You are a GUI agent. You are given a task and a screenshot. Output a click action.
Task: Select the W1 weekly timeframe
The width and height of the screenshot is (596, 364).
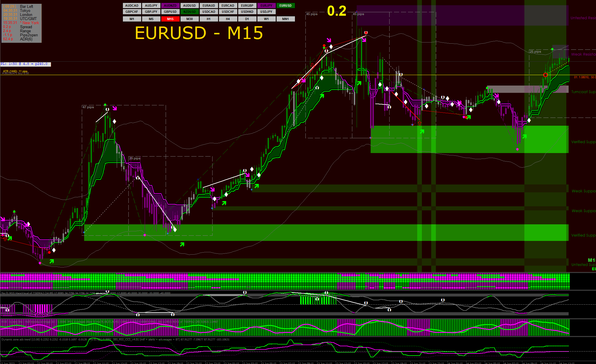click(x=266, y=19)
